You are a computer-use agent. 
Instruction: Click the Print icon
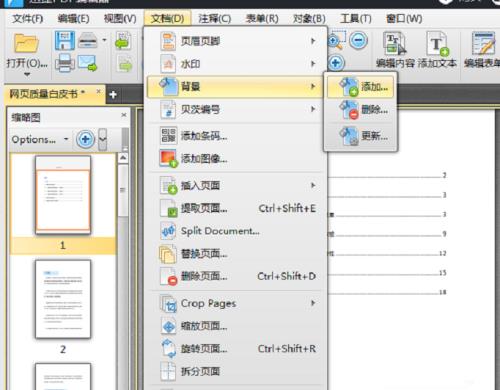(x=65, y=62)
